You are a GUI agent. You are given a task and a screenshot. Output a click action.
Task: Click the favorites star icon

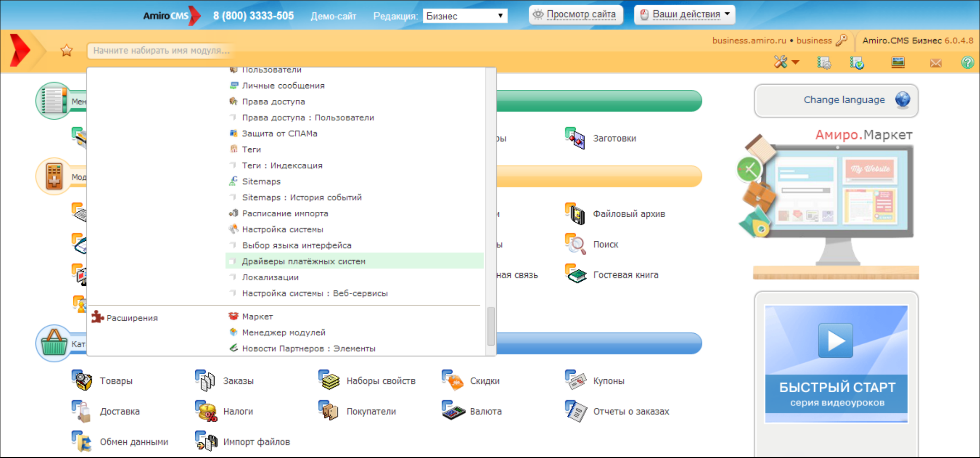tap(67, 50)
